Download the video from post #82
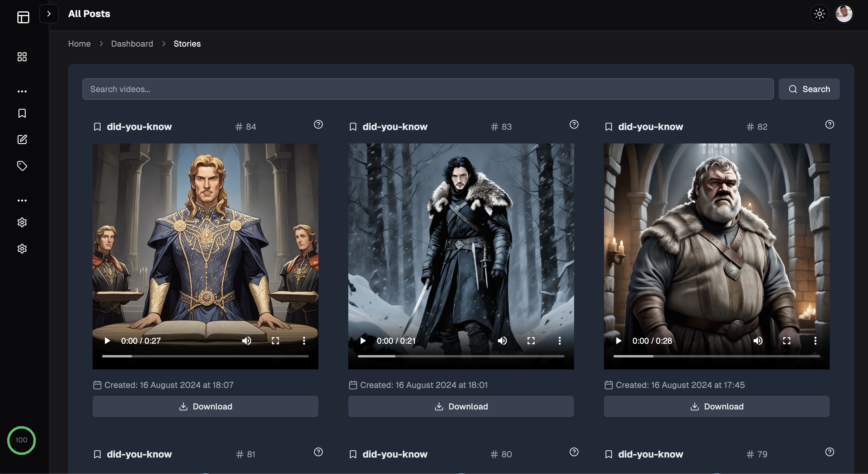Viewport: 868px width, 474px height. coord(717,406)
